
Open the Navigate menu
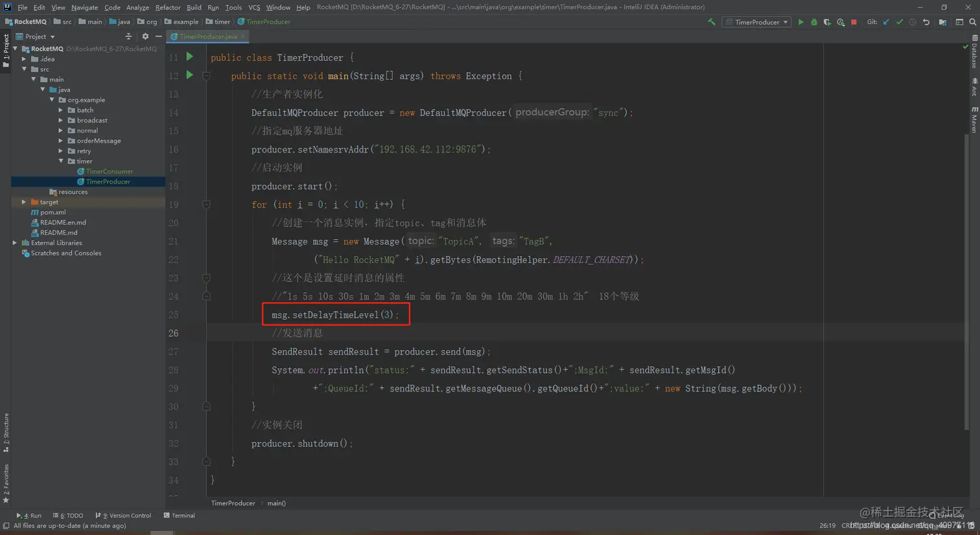tap(84, 7)
